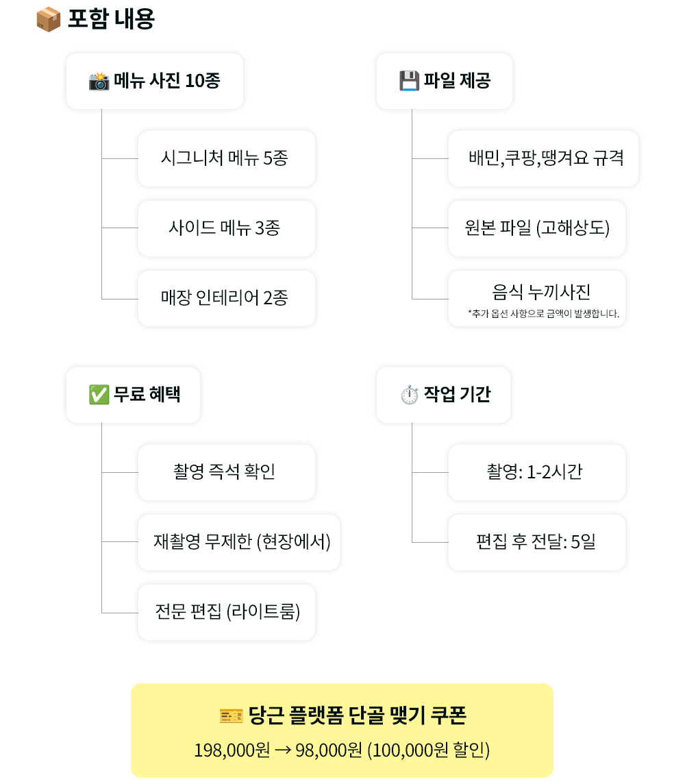Select the 무료 혜택 parent node
The width and height of the screenshot is (685, 784).
[x=134, y=395]
